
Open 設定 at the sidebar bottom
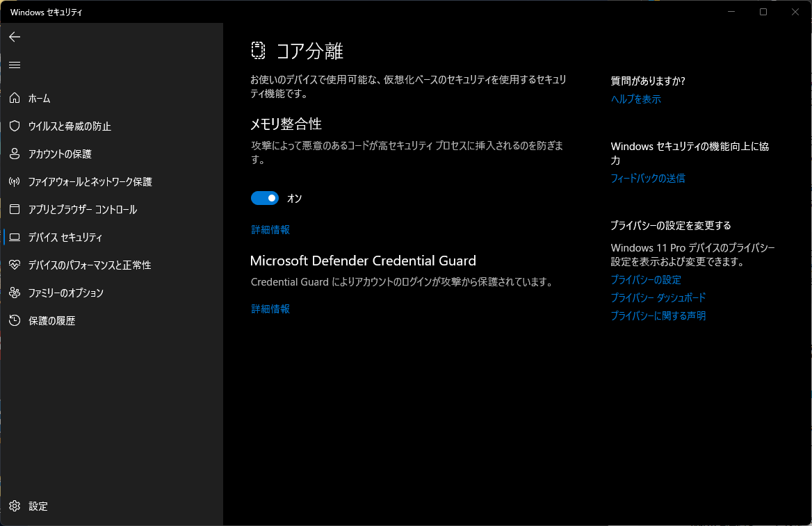(38, 507)
